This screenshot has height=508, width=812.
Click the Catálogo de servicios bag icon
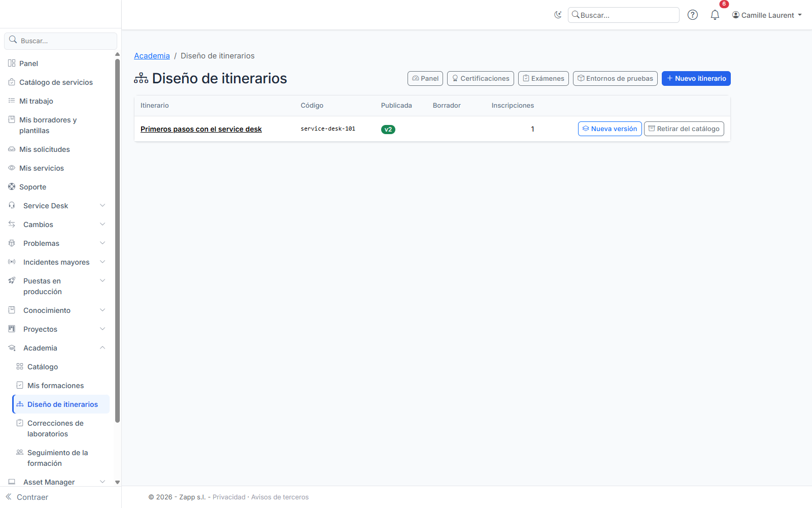tap(12, 82)
